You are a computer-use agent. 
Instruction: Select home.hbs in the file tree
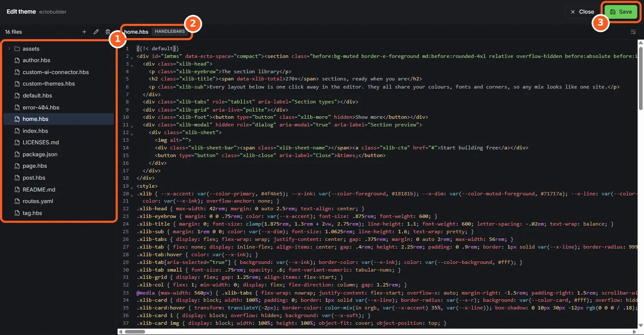(x=58, y=119)
